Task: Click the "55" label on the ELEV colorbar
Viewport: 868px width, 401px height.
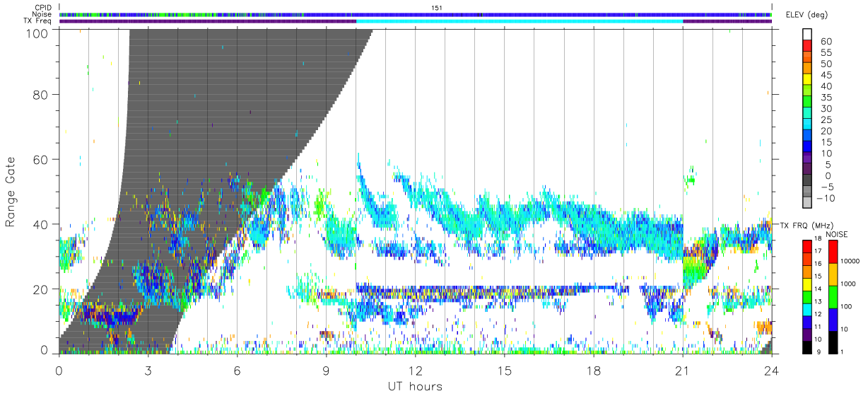Action: click(x=825, y=53)
